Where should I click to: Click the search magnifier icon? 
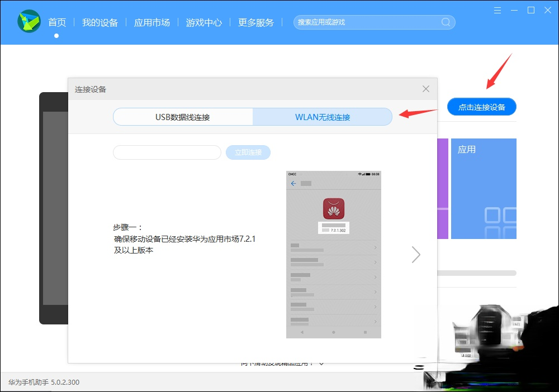pos(444,22)
